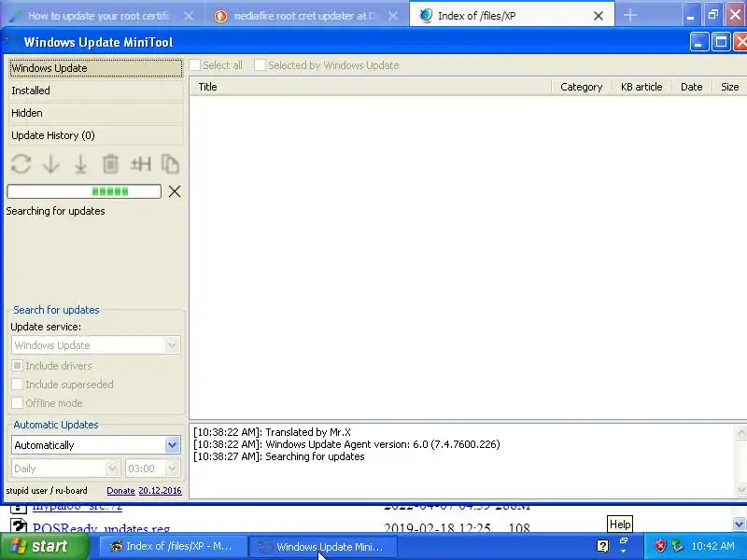This screenshot has width=747, height=560.
Task: Click the Hide updates ±H icon
Action: coord(141,164)
